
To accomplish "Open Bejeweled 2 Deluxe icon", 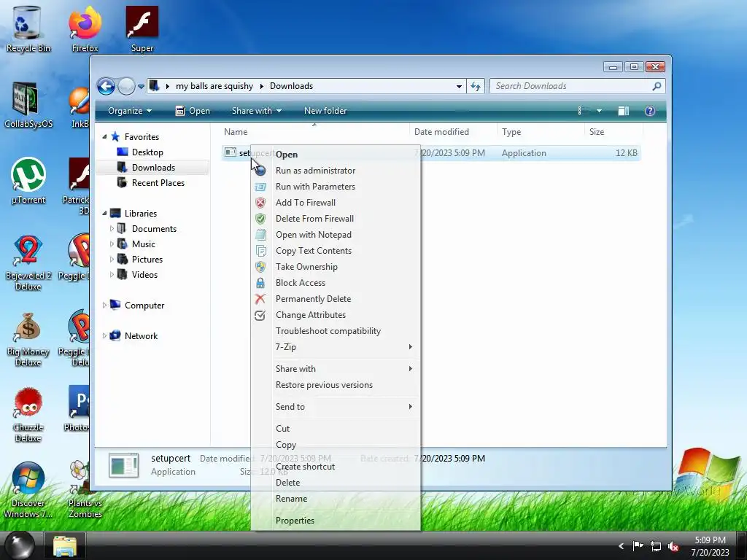I will (28, 262).
